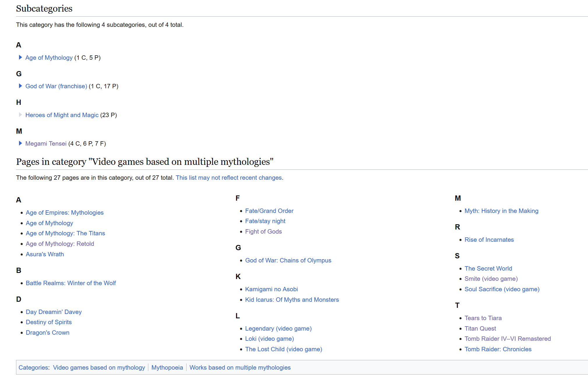
Task: Select Kid Icarus: Of Myths and Monsters
Action: coord(292,300)
